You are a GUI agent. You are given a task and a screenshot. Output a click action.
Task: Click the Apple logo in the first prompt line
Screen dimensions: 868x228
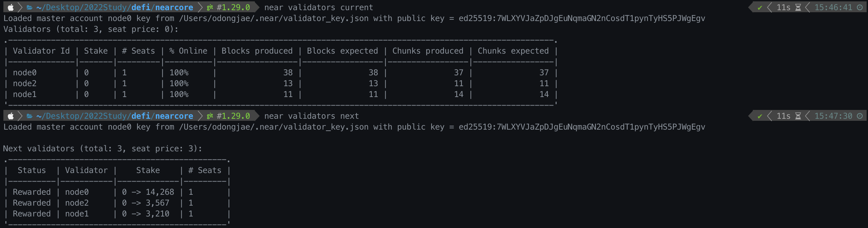(11, 7)
